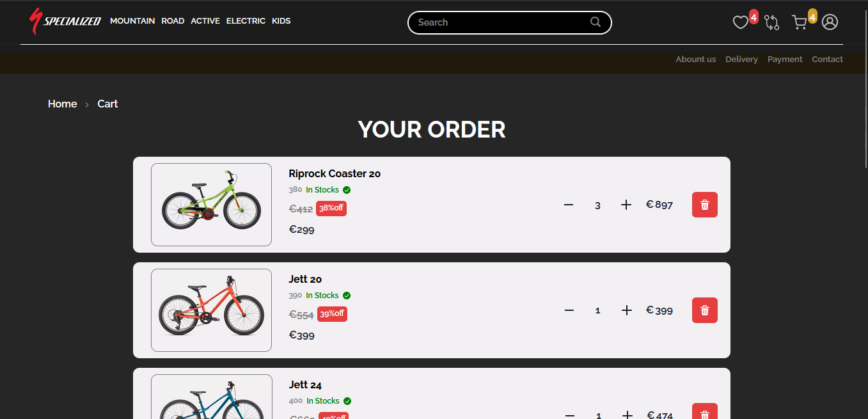Click the Specialized logo
Screen dimensions: 868x419
pyautogui.click(x=64, y=20)
